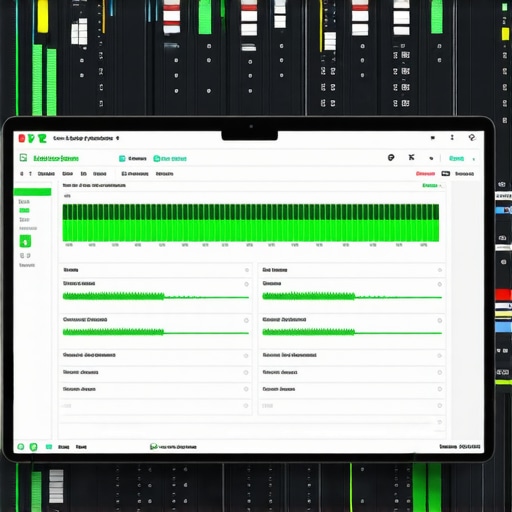Select the solid green highlighted tab in sidebar

click(32, 192)
